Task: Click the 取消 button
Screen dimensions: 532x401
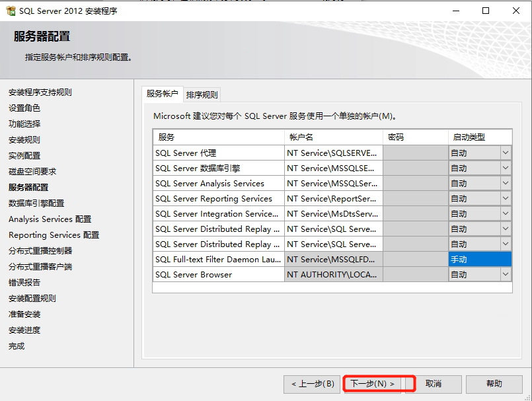Action: click(434, 384)
